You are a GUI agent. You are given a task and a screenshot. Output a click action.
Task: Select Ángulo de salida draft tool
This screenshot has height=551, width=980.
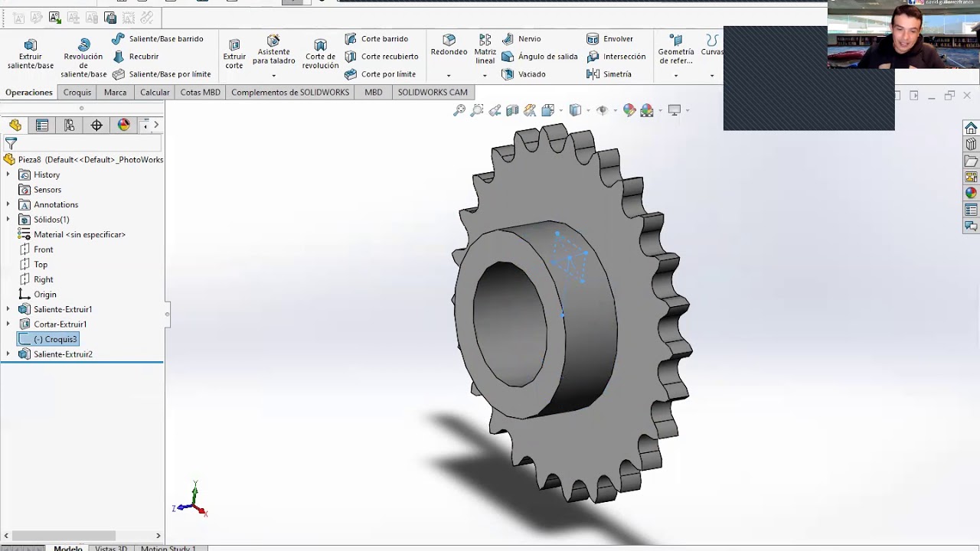point(540,57)
